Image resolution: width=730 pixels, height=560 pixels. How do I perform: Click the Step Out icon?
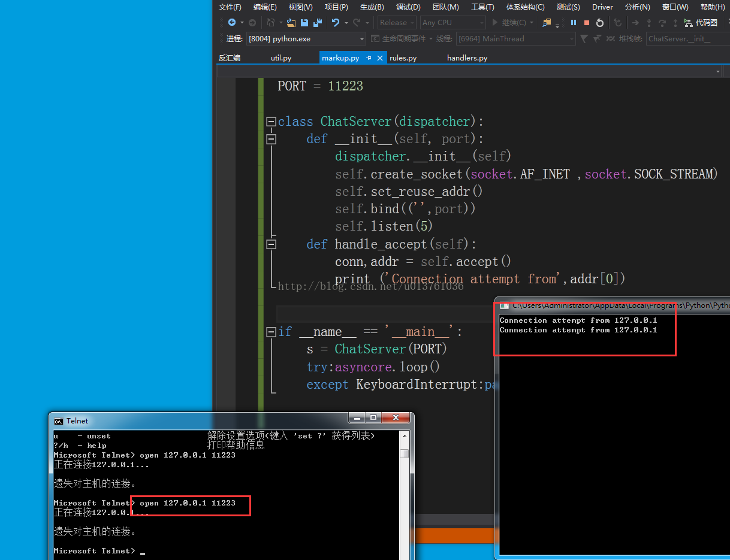pos(675,23)
